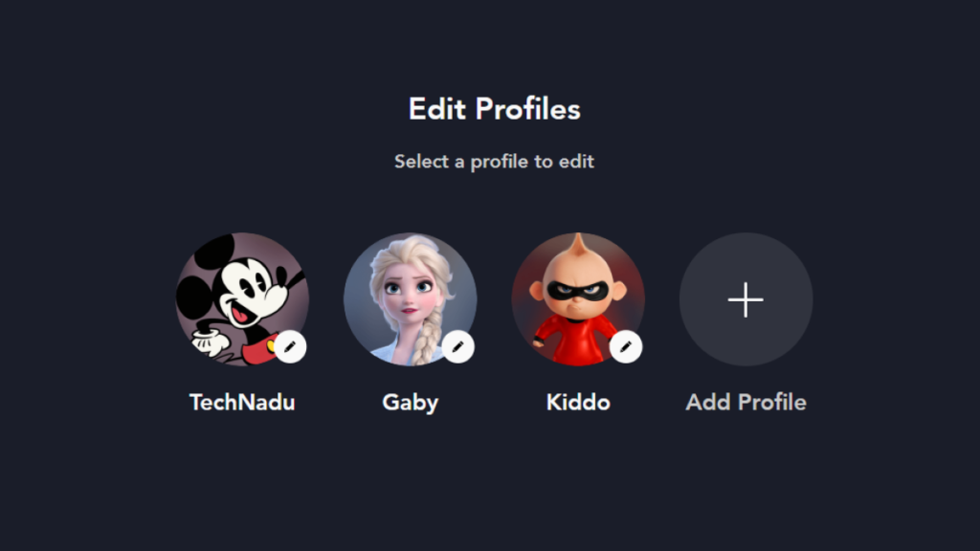This screenshot has width=980, height=551.
Task: Click Mickey's white glove in the TechNadu avatar
Action: pyautogui.click(x=210, y=342)
